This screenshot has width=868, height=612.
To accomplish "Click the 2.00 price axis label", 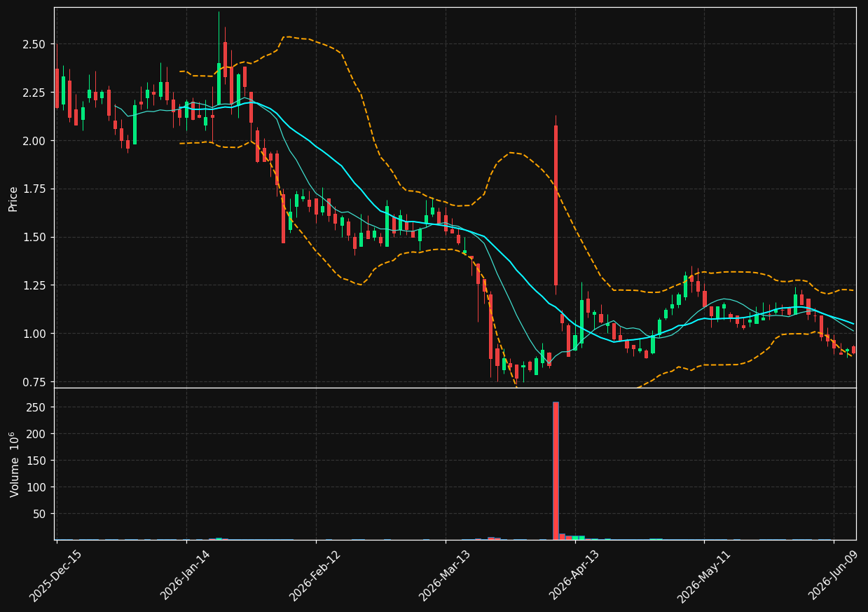I will click(x=34, y=141).
